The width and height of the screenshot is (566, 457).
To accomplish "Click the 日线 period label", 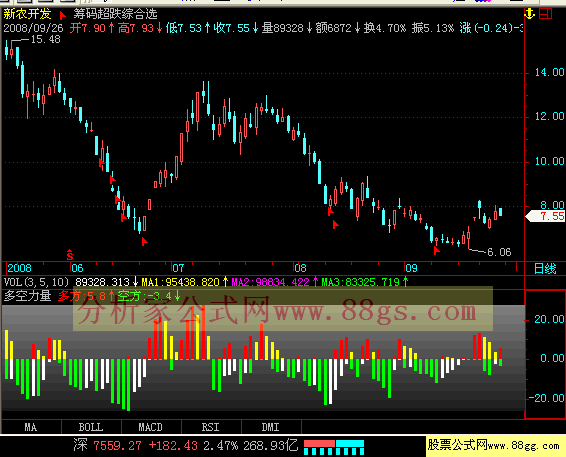I will click(545, 269).
